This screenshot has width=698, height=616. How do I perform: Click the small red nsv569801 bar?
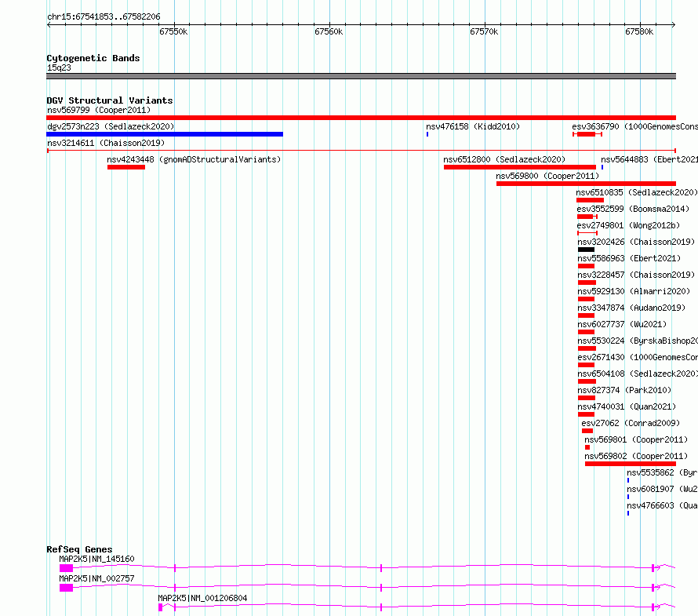(587, 447)
